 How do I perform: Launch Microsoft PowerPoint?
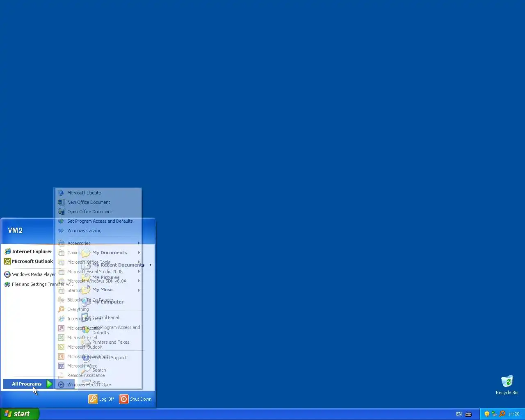(98, 356)
